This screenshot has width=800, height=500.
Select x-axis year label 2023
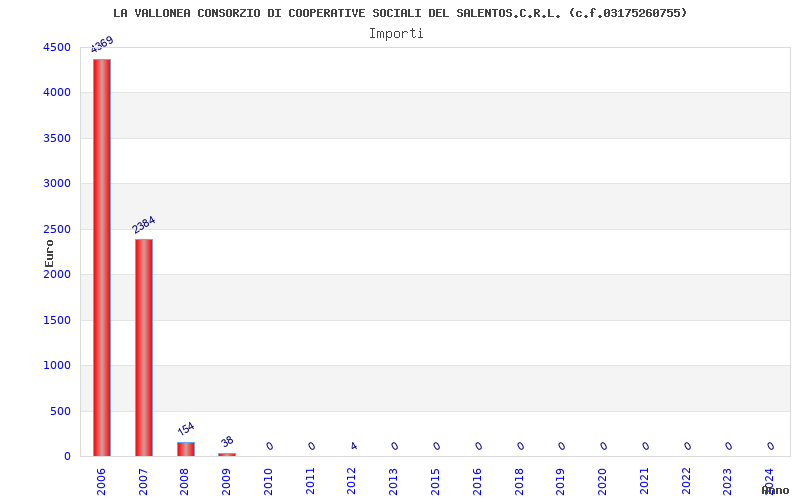[727, 481]
